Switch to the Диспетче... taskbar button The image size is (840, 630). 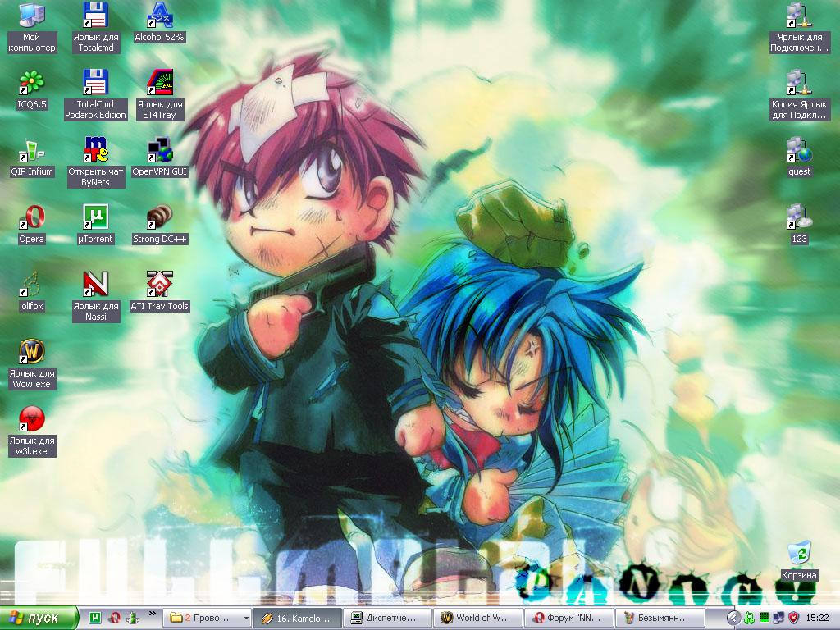pyautogui.click(x=387, y=619)
